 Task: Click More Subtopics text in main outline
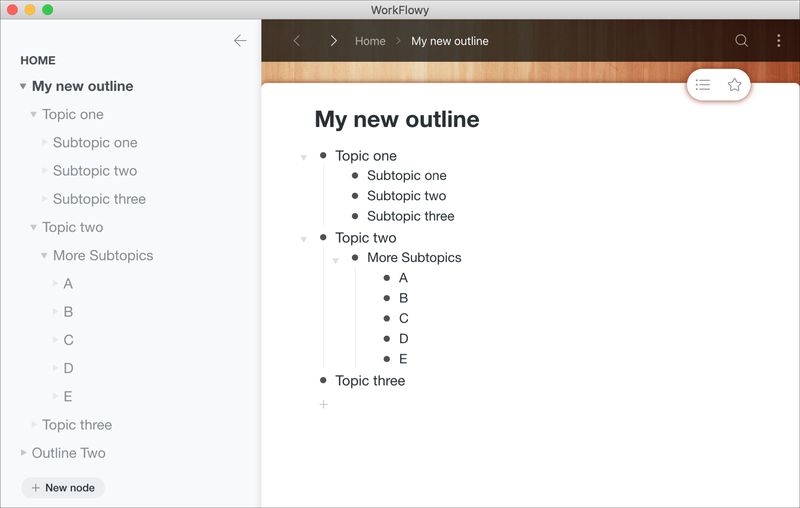(414, 258)
